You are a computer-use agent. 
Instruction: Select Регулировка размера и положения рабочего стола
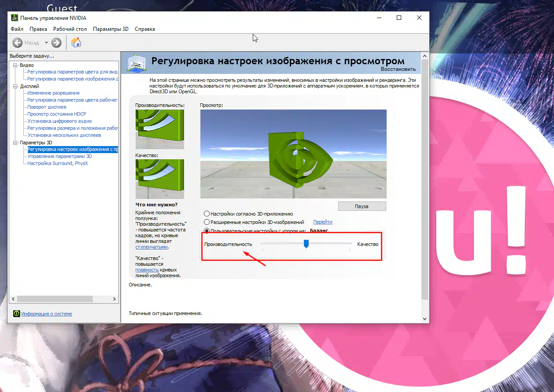click(x=72, y=128)
